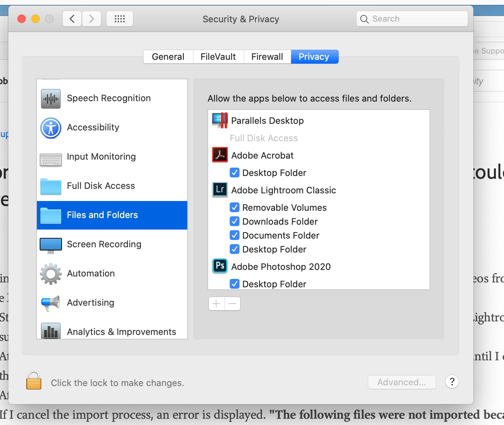Click the Documents Folder label
504x425 pixels.
click(x=281, y=235)
